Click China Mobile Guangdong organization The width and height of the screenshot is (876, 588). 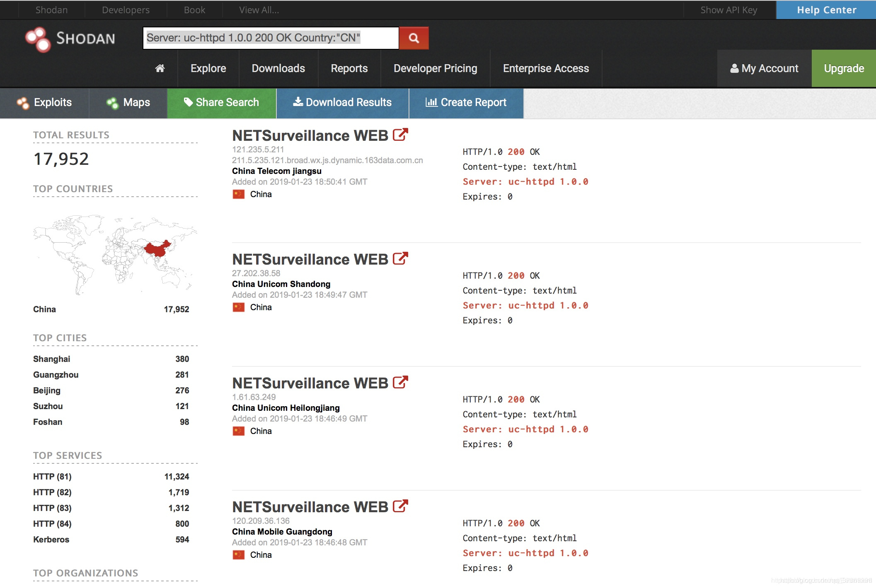pos(282,532)
